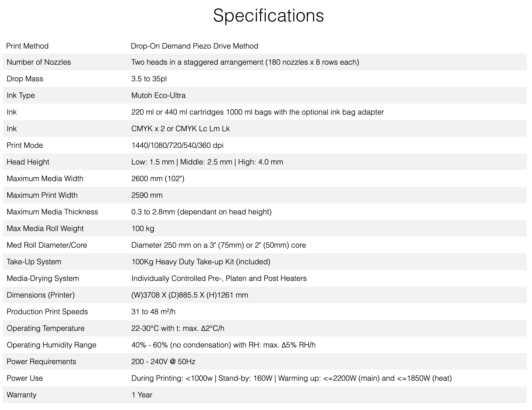
Task: Click the Operating Humidity Range label
Action: point(51,345)
